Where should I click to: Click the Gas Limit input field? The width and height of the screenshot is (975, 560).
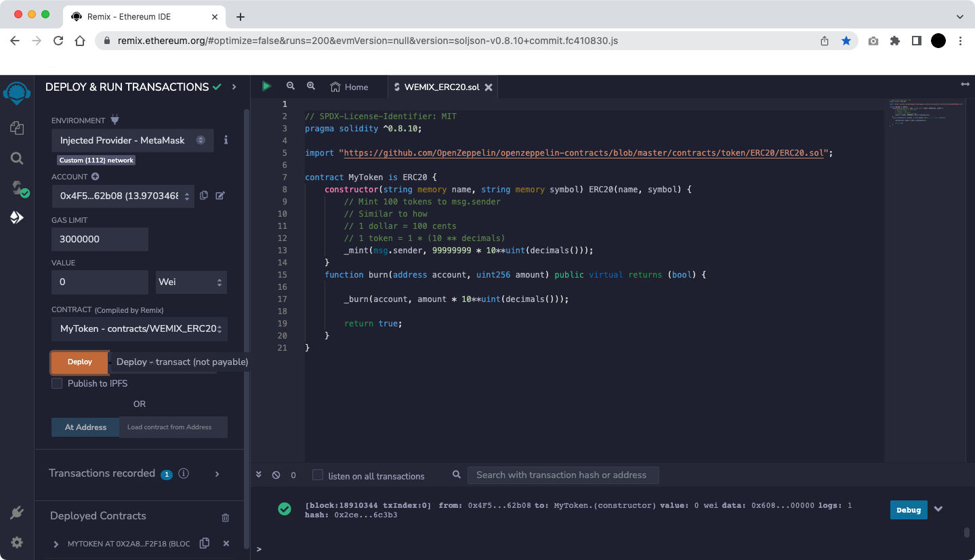tap(100, 239)
